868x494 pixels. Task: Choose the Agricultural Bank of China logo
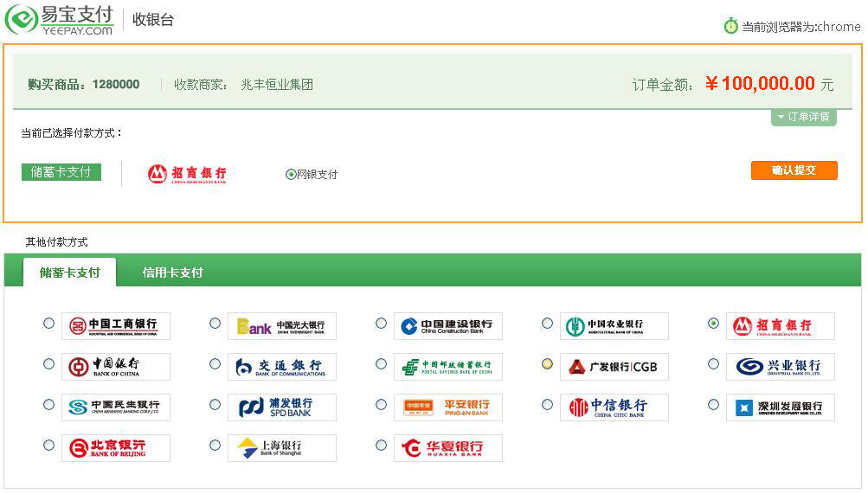614,326
